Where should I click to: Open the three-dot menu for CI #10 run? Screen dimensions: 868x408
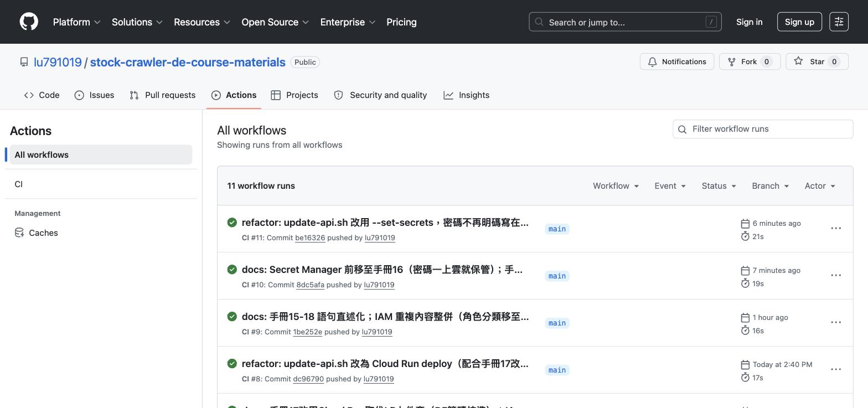(x=836, y=275)
